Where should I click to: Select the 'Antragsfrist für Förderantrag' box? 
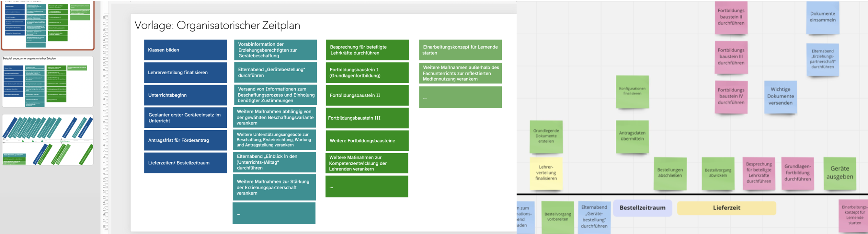click(185, 140)
